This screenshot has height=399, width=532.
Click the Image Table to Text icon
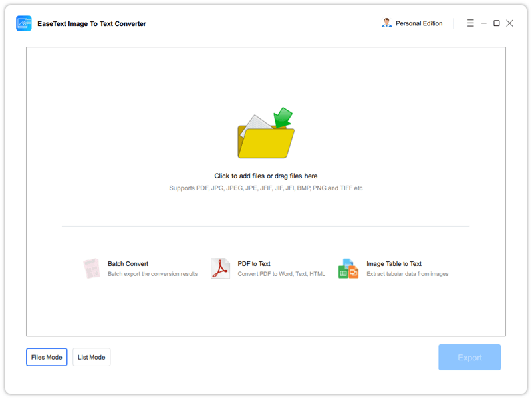[x=348, y=269]
